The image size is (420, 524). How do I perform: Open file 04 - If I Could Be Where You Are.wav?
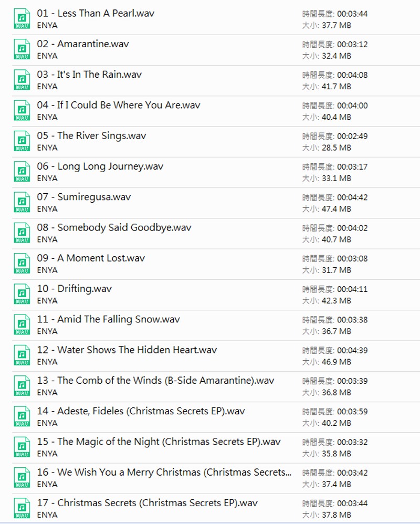point(118,105)
